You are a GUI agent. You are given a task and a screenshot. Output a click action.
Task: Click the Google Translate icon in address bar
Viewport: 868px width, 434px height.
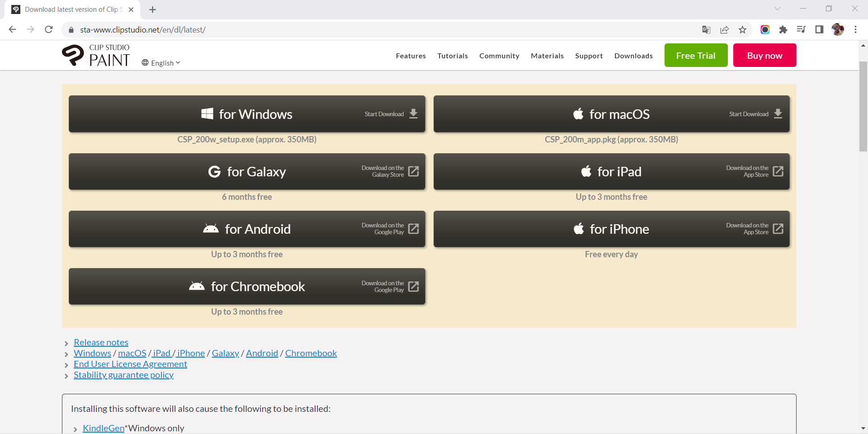(x=706, y=30)
